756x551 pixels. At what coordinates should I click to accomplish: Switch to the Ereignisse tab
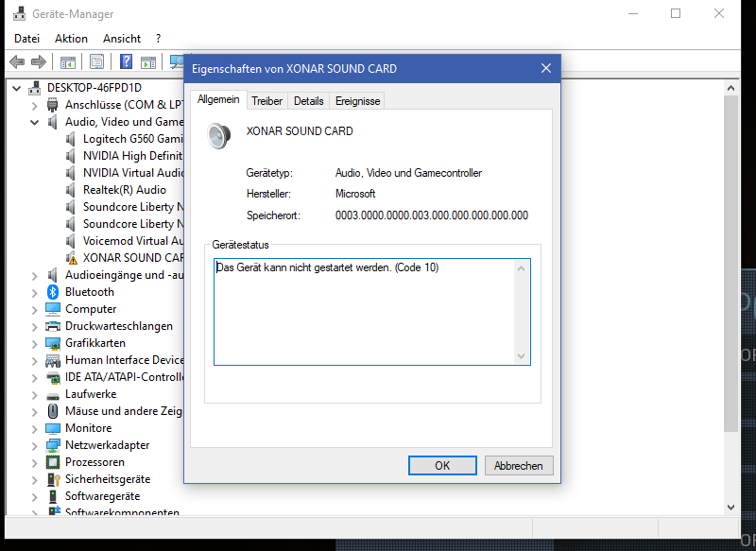coord(358,101)
